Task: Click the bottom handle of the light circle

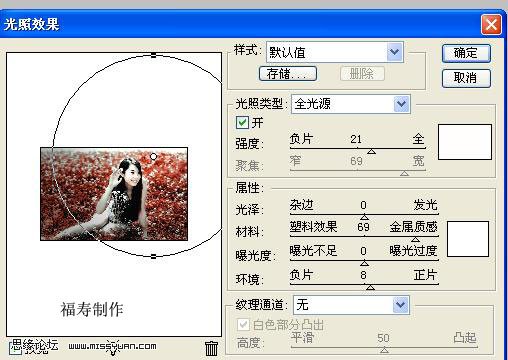Action: pos(153,256)
